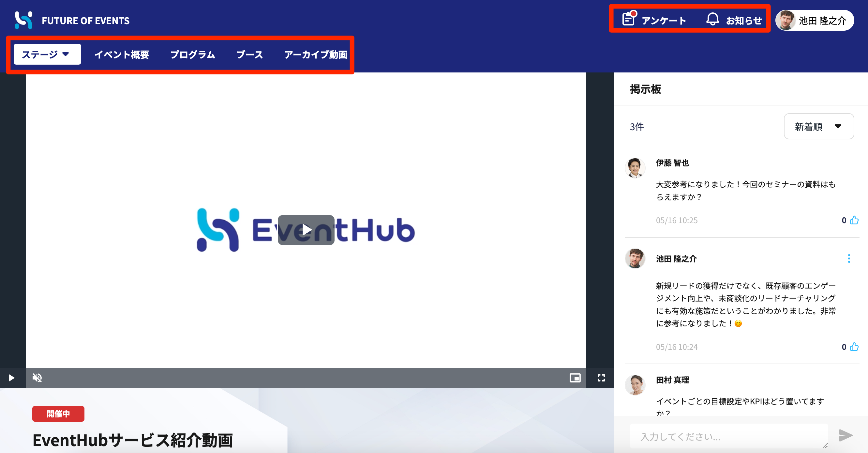Image resolution: width=868 pixels, height=453 pixels.
Task: Open the 新着順 sort dropdown
Action: click(818, 127)
